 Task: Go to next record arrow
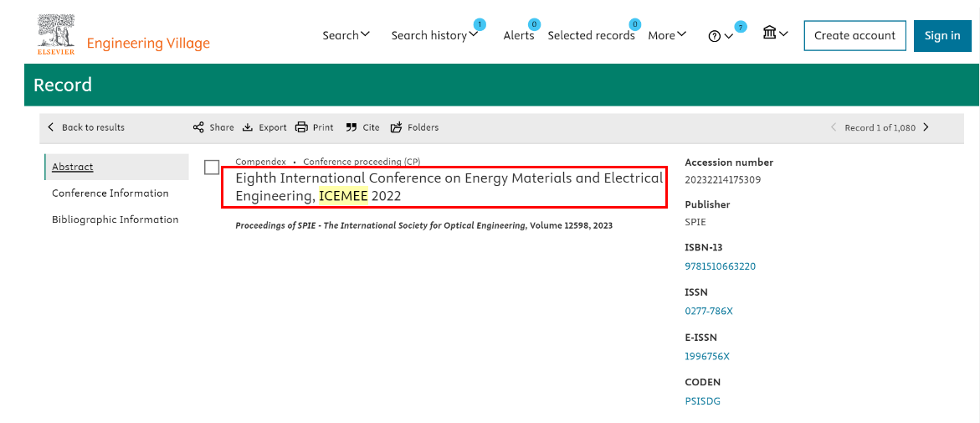click(x=926, y=127)
